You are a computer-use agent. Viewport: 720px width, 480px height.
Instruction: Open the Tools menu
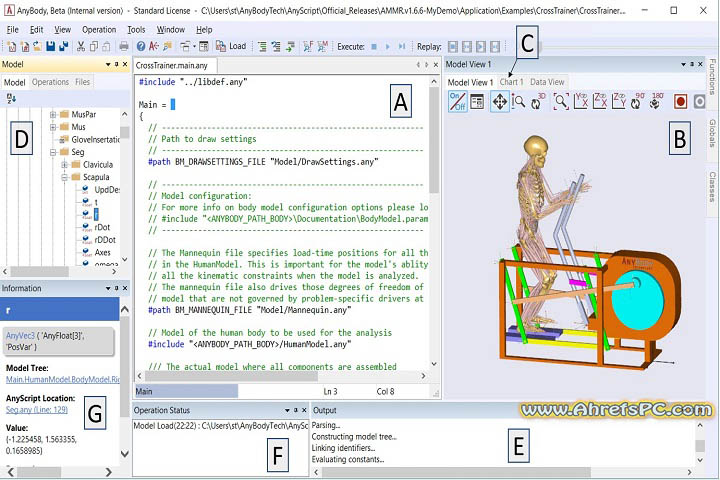[x=136, y=30]
